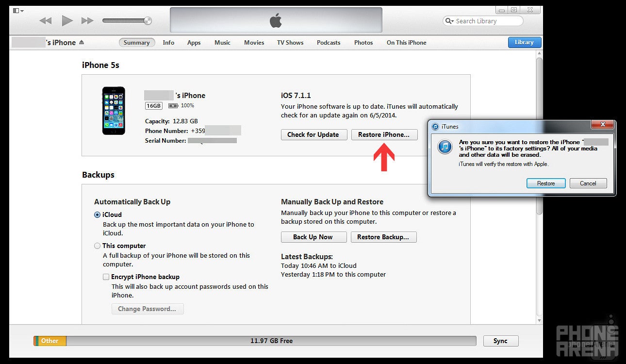Screen dimensions: 626x364
Task: Open the iTunes menu dropdown icon
Action: (19, 10)
